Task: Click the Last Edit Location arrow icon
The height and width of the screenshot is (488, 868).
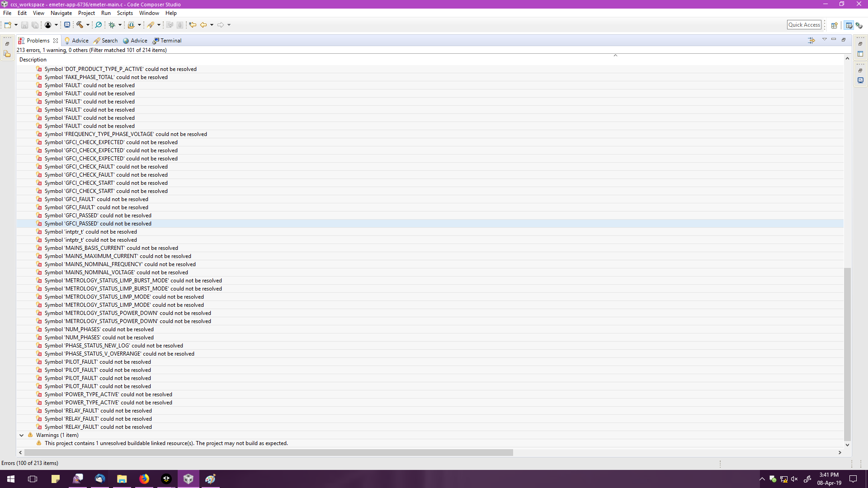Action: (193, 25)
